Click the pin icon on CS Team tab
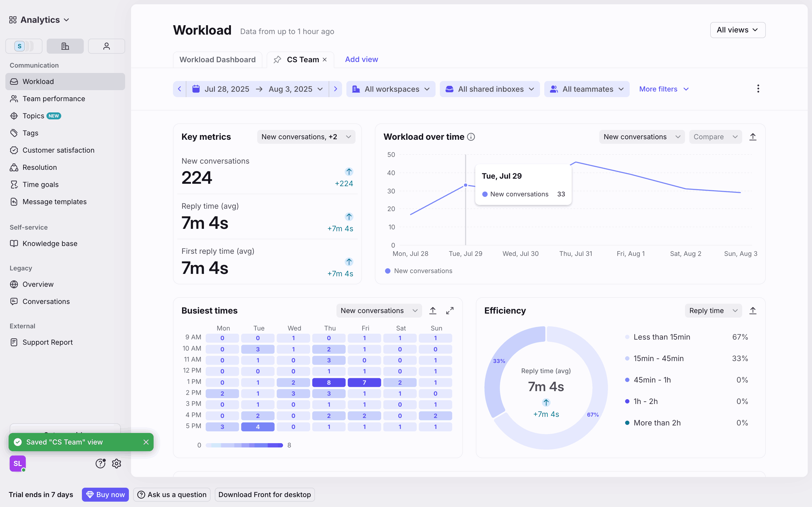This screenshot has height=507, width=812. (277, 60)
